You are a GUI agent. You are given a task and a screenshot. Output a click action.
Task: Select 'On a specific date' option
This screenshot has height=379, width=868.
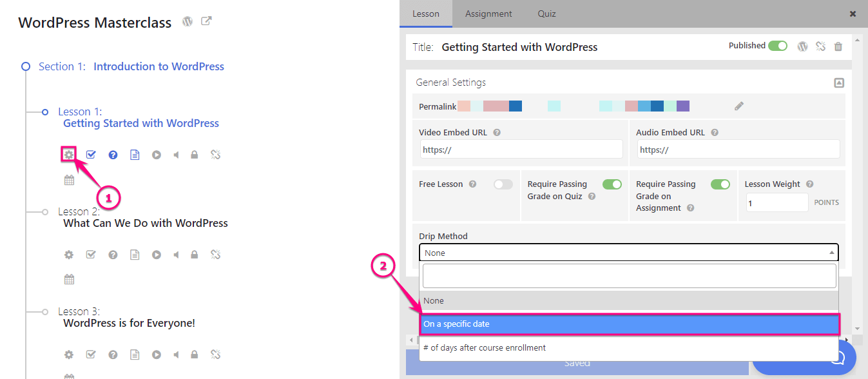click(629, 324)
